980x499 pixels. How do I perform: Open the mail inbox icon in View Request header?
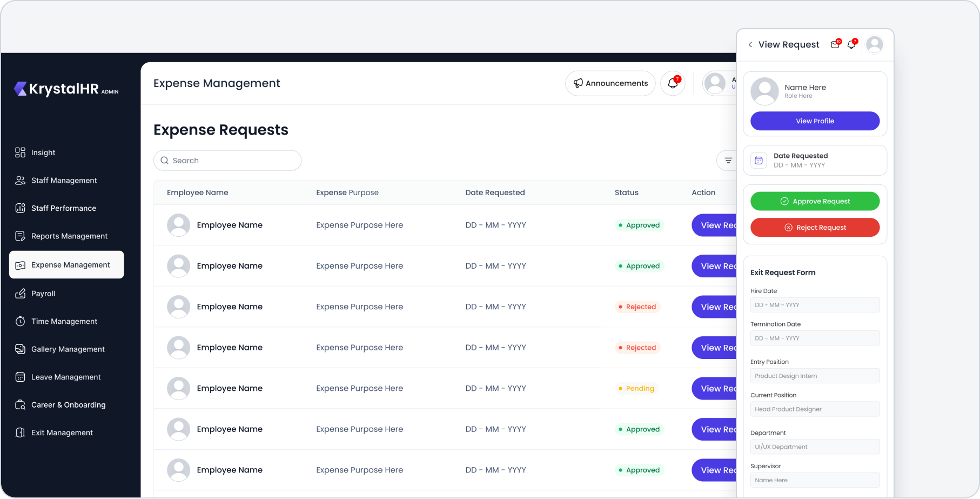click(835, 45)
